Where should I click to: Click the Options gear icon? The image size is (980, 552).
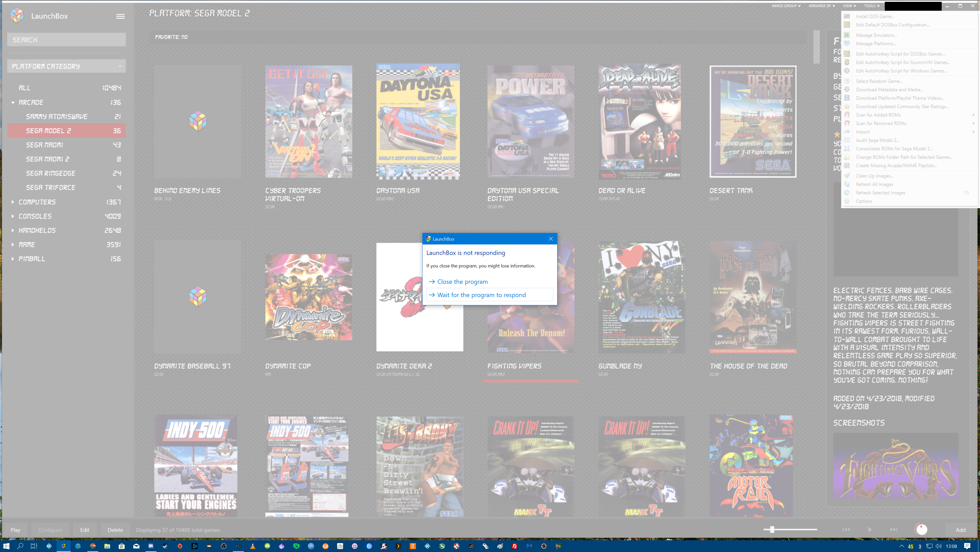(847, 201)
